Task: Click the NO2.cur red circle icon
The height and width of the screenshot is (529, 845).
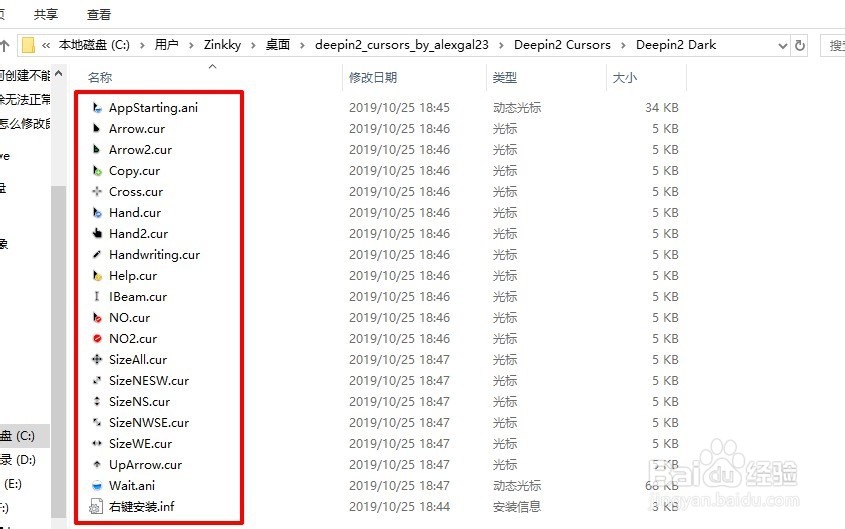Action: coord(97,339)
